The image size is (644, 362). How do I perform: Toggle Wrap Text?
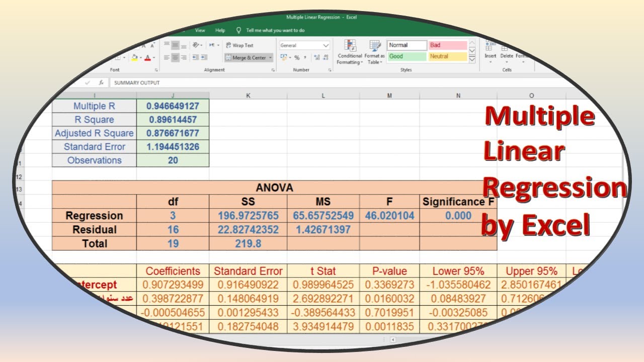tap(239, 45)
